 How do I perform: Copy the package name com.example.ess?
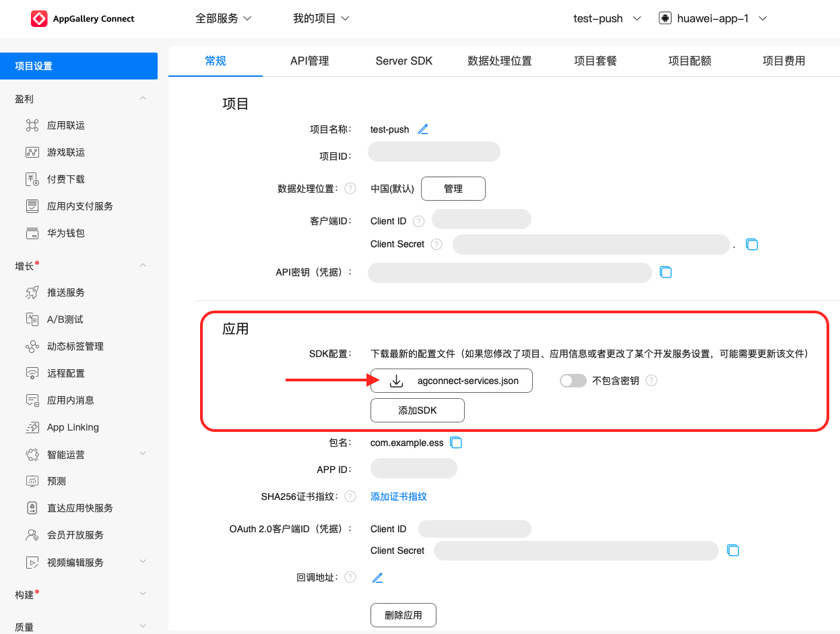click(456, 443)
